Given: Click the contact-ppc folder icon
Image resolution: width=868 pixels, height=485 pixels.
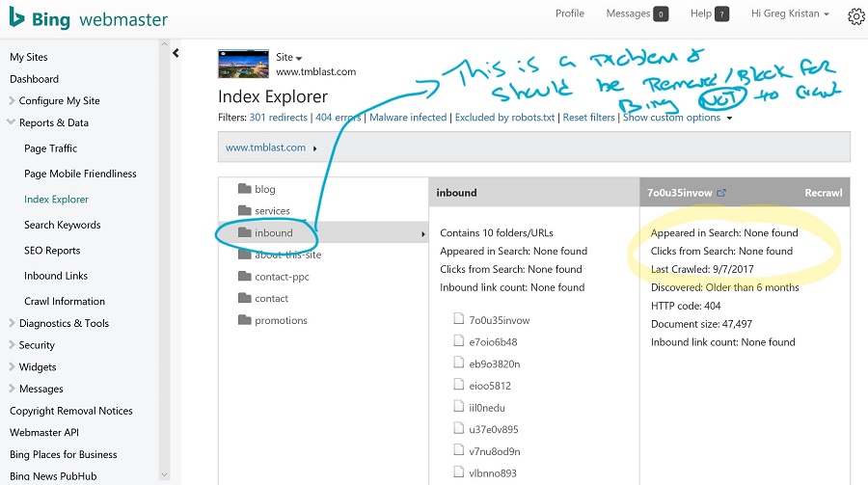Looking at the screenshot, I should [x=245, y=276].
